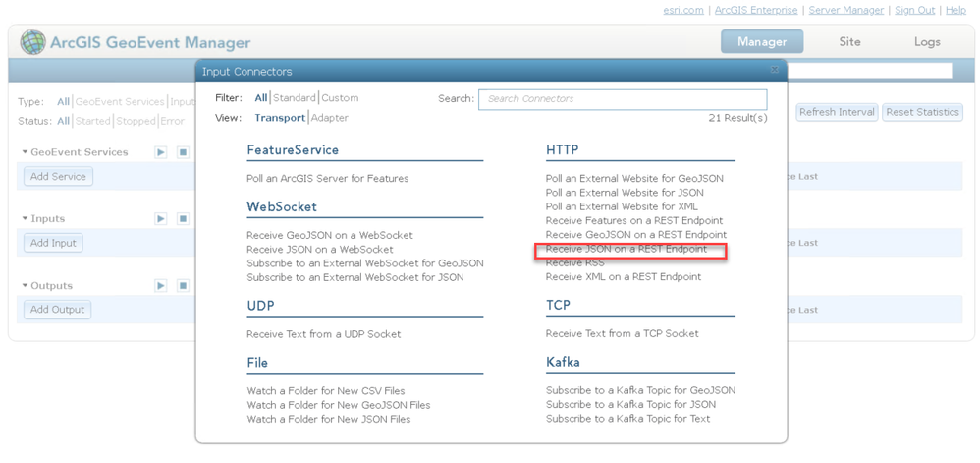
Task: Click Reset Statistics button
Action: 922,112
